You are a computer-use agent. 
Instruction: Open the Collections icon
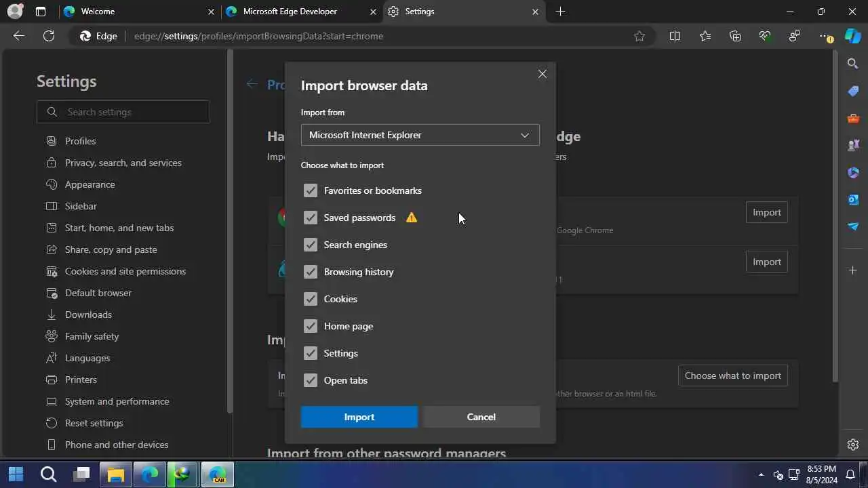[735, 36]
